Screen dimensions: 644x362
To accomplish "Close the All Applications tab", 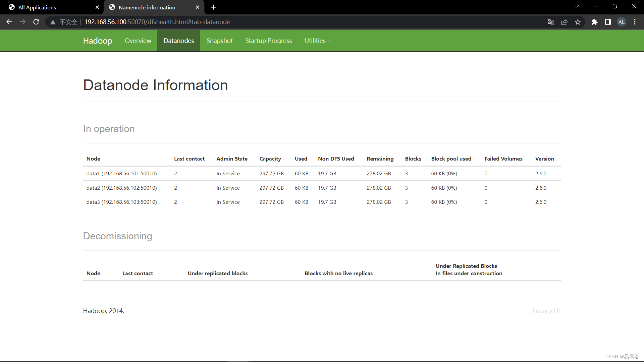I will (97, 7).
